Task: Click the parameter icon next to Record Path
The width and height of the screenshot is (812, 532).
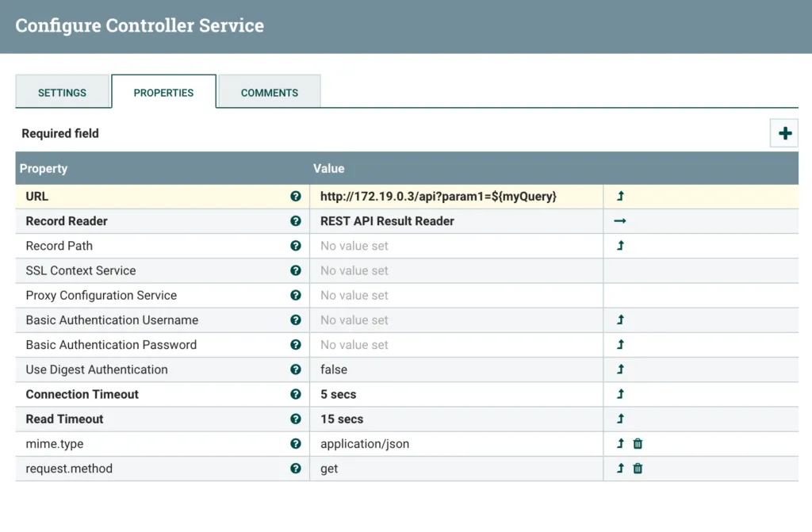Action: pos(619,246)
